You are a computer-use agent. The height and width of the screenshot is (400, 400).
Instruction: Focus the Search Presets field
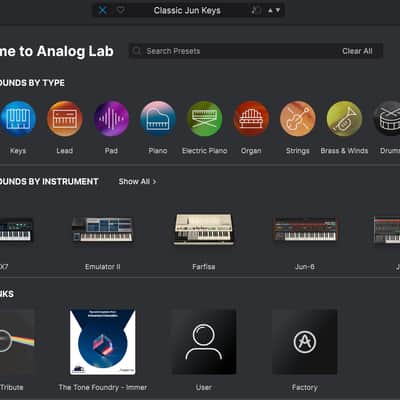pos(256,51)
